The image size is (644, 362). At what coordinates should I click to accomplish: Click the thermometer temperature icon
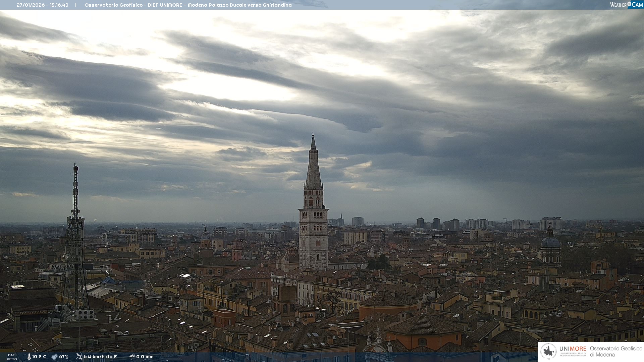point(29,357)
